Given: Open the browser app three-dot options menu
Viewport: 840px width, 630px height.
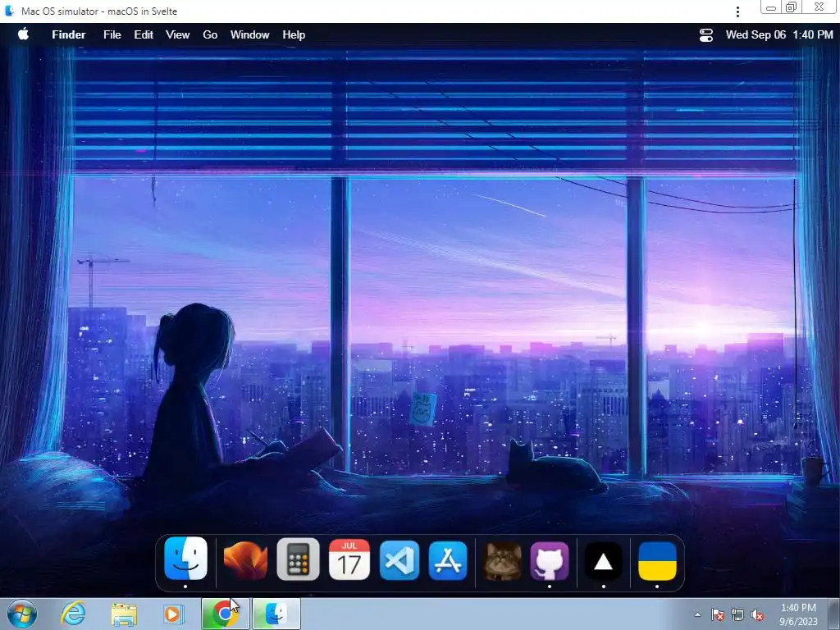Looking at the screenshot, I should [x=737, y=11].
